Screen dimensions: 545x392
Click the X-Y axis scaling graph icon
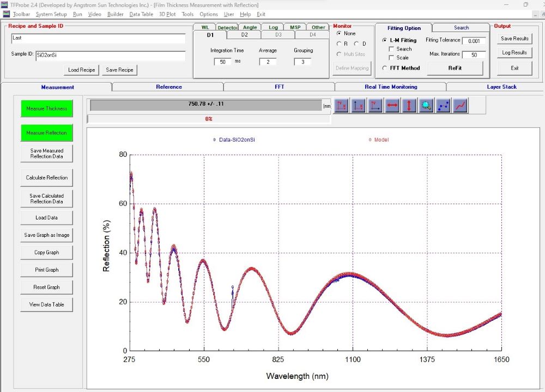(341, 105)
